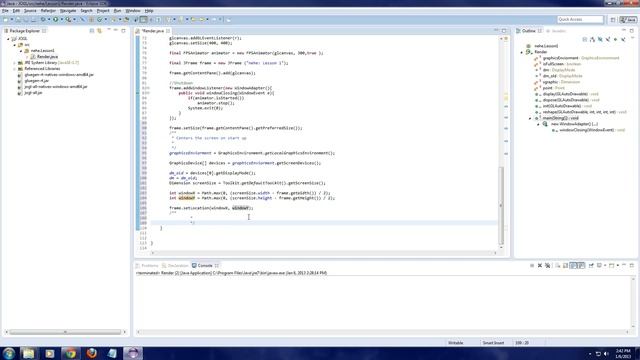Expand the Referenced Libraries node
640x360 pixels.
click(15, 69)
